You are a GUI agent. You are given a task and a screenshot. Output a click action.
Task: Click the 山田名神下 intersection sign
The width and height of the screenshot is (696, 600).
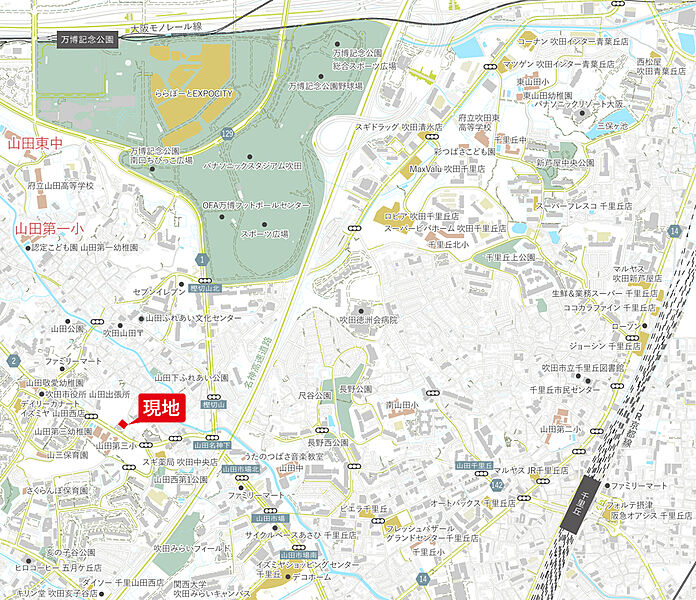(213, 445)
